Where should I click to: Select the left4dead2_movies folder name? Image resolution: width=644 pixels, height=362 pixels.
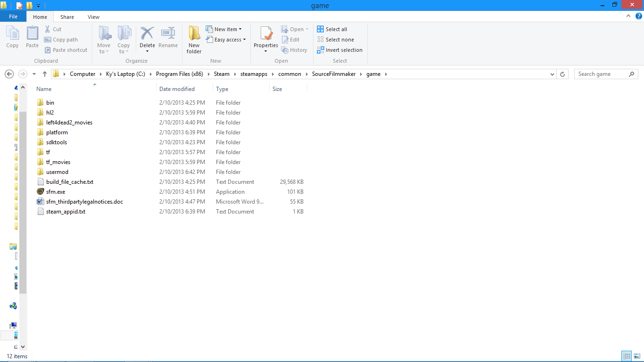pos(69,122)
